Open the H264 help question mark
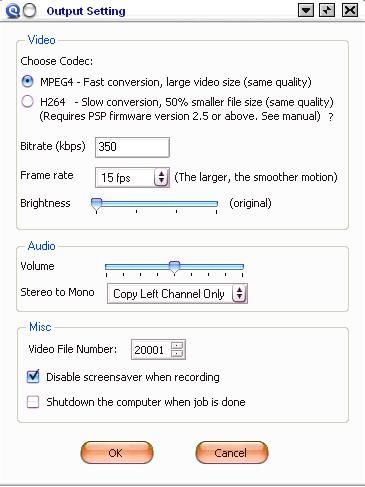The image size is (365, 487). click(330, 117)
